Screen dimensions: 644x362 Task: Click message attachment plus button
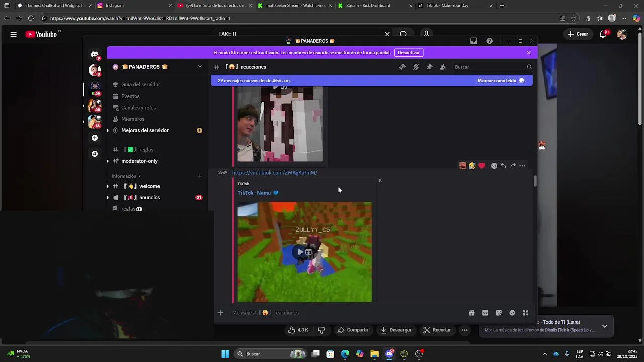point(220,313)
